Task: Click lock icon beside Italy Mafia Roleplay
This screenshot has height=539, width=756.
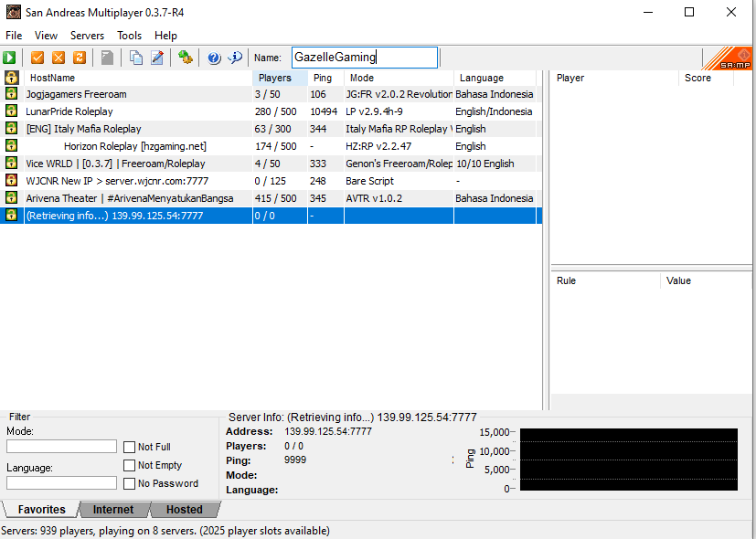Action: [x=12, y=129]
